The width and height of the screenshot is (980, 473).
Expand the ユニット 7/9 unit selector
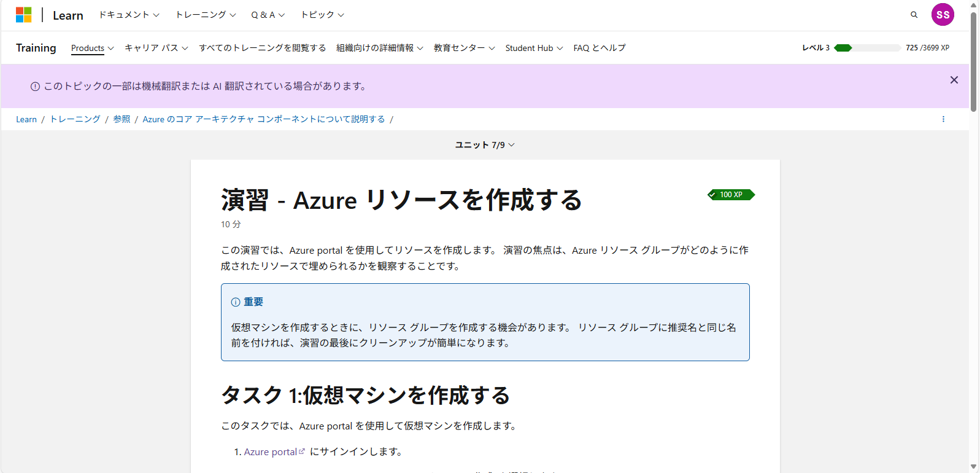[x=485, y=145]
